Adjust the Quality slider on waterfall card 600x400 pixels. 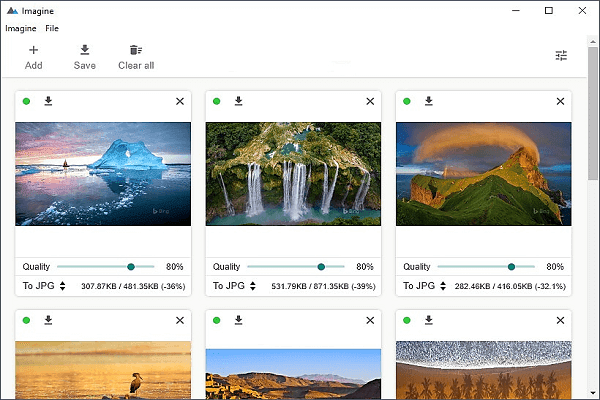[321, 267]
